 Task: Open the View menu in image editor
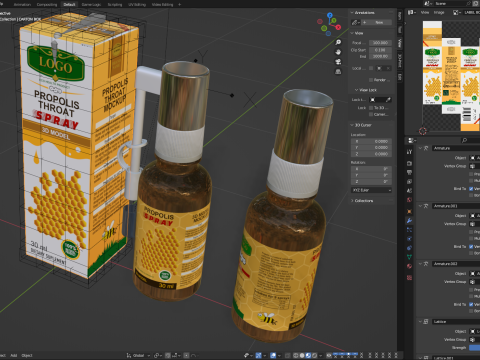coord(425,12)
